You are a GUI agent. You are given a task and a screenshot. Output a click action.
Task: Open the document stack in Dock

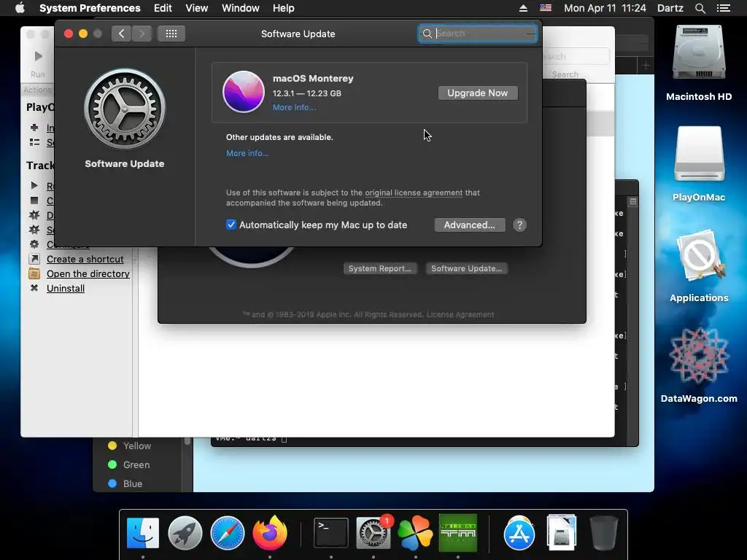tap(561, 532)
